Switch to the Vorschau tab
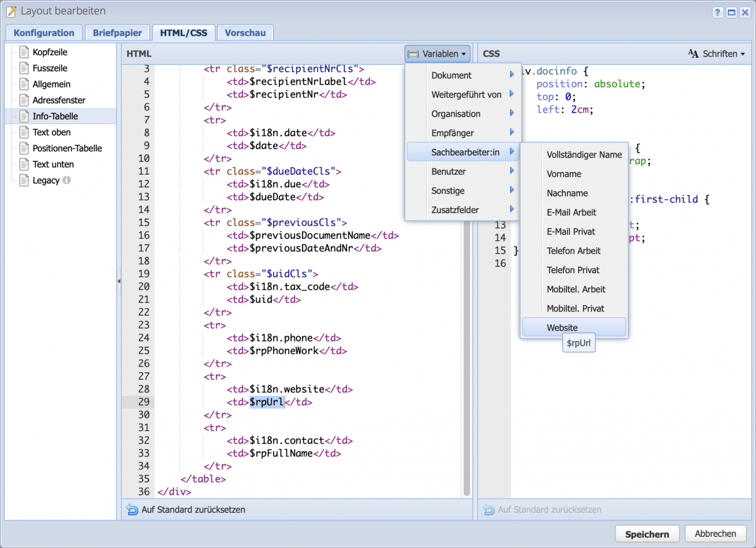 click(245, 32)
